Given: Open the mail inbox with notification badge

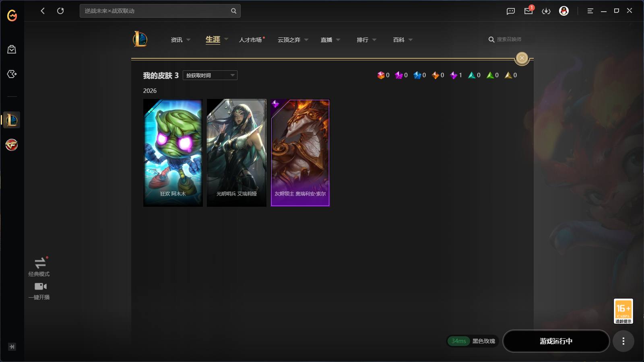Looking at the screenshot, I should (529, 10).
